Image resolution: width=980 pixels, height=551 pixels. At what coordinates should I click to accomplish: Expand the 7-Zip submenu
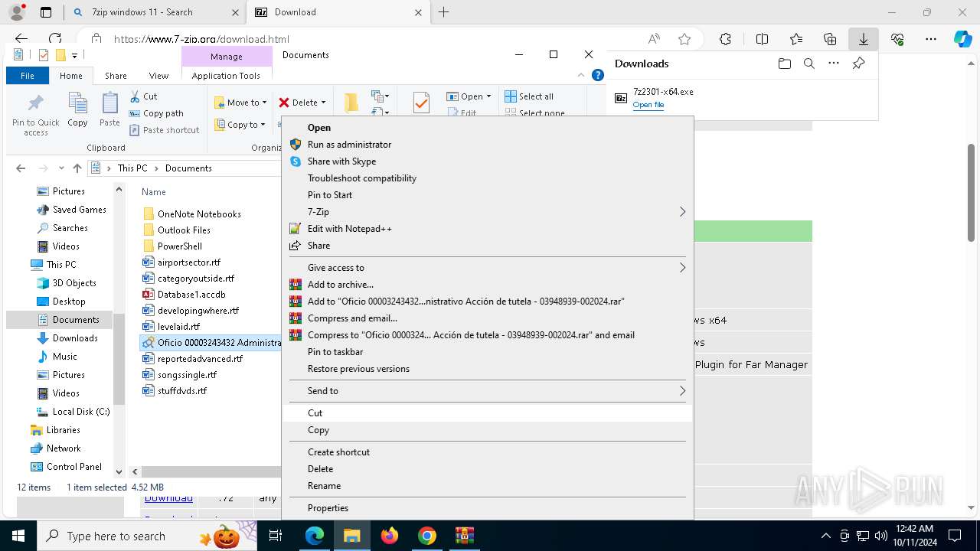pos(488,212)
